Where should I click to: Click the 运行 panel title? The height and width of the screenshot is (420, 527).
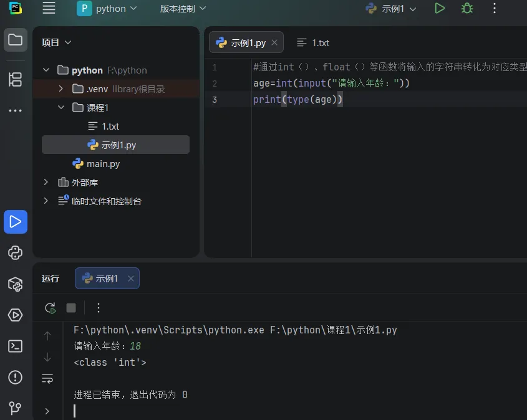[x=51, y=279]
